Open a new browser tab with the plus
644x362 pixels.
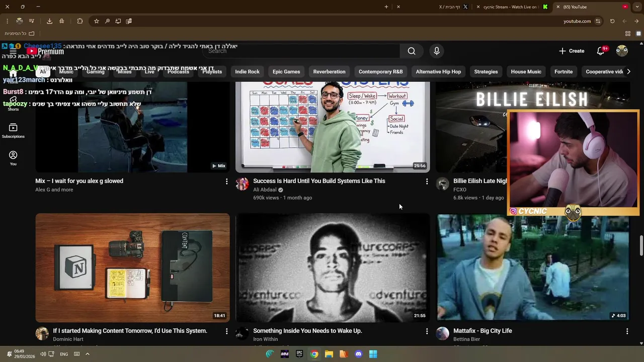coord(386,7)
